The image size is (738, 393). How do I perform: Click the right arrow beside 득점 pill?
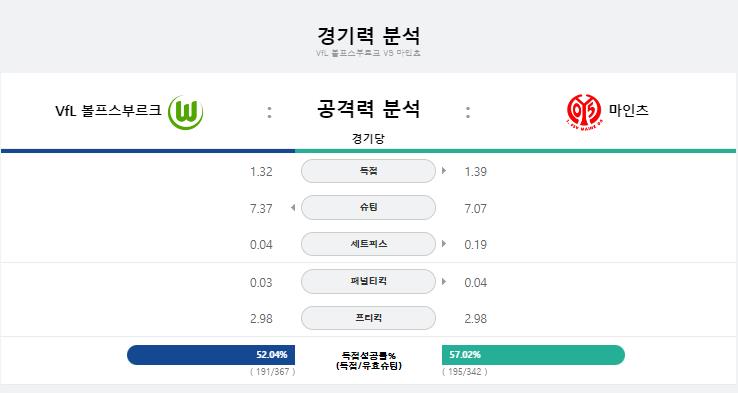(444, 171)
